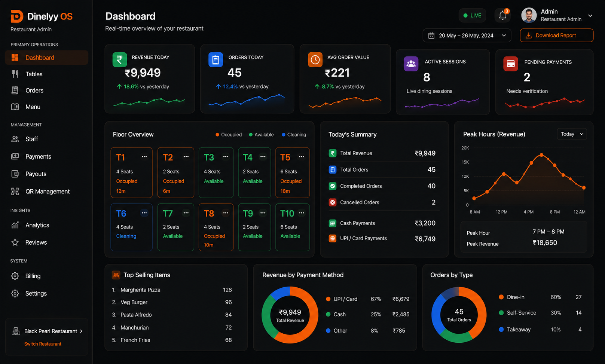Screen dimensions: 605x364
Task: Open the T6 table three-dot menu
Action: click(144, 213)
